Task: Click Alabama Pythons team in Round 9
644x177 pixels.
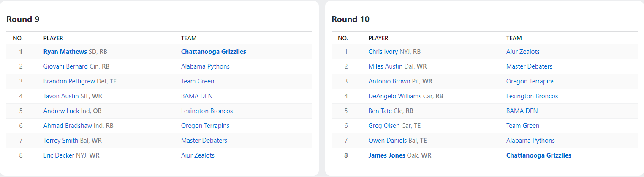Action: [205, 66]
